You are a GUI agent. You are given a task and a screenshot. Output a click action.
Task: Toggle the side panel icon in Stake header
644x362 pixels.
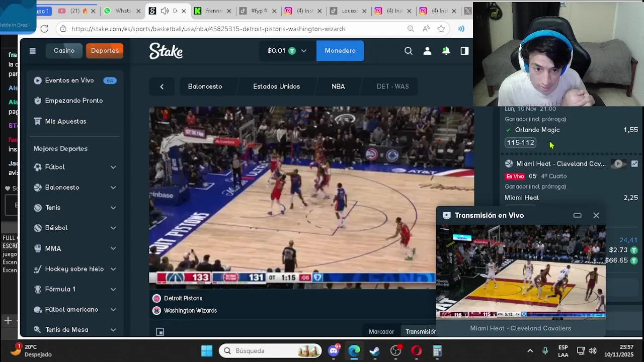[464, 51]
